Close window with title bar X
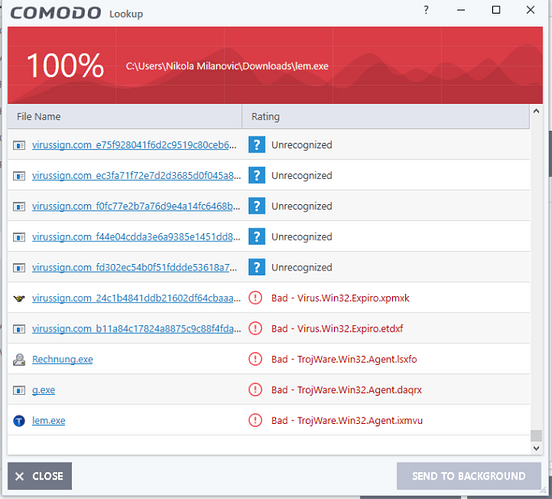552x499 pixels. (531, 10)
